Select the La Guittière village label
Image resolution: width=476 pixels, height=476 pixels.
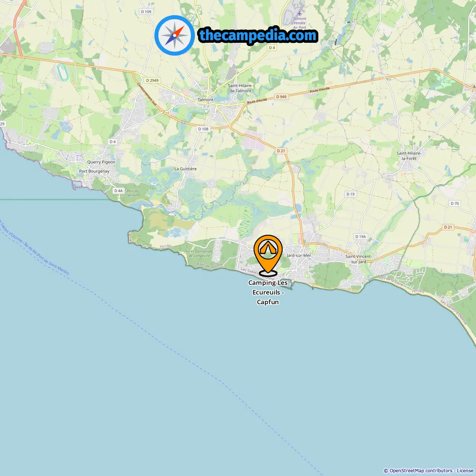pyautogui.click(x=186, y=169)
